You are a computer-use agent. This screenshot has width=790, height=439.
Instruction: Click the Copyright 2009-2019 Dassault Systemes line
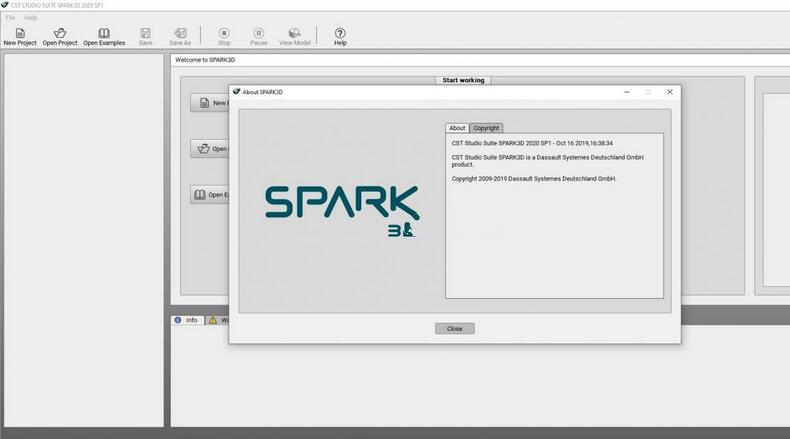pyautogui.click(x=534, y=178)
